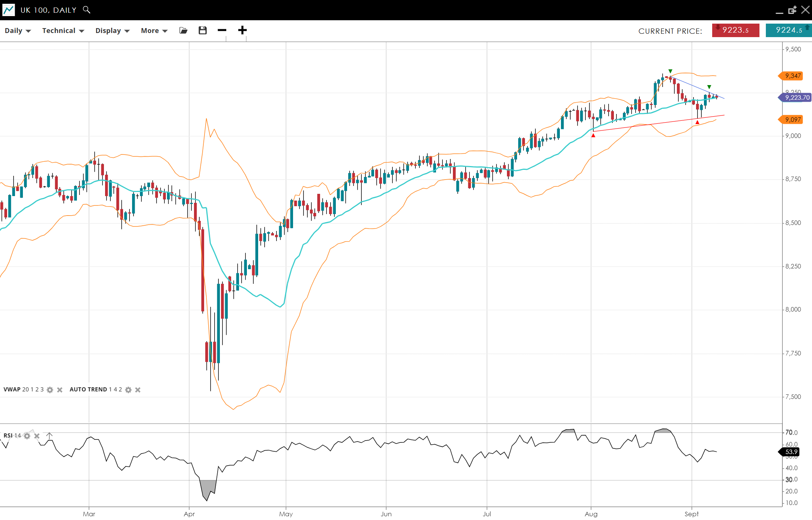812x520 pixels.
Task: Open VWAP indicator settings gear
Action: [50, 390]
